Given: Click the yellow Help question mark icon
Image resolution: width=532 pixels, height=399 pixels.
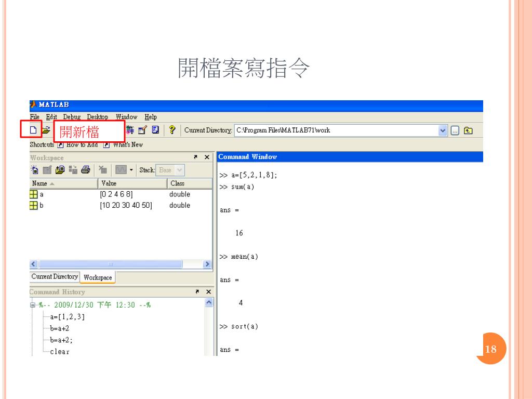Looking at the screenshot, I should [172, 130].
